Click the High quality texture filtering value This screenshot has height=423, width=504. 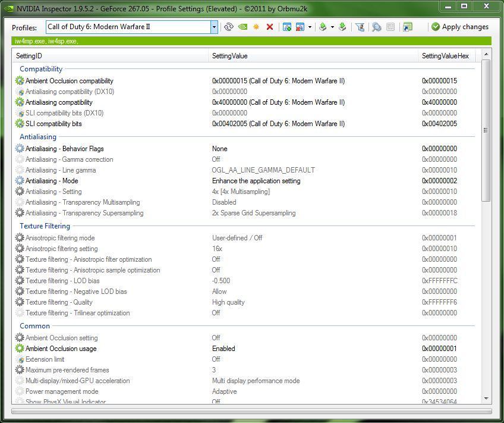pos(228,302)
